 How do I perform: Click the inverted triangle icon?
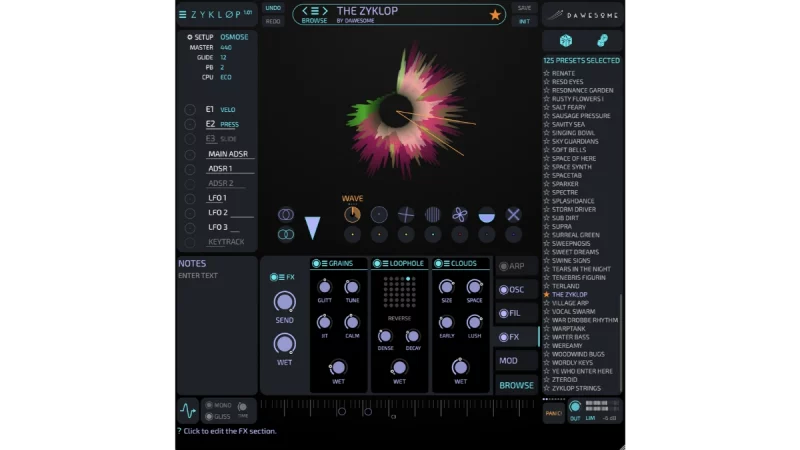312,227
